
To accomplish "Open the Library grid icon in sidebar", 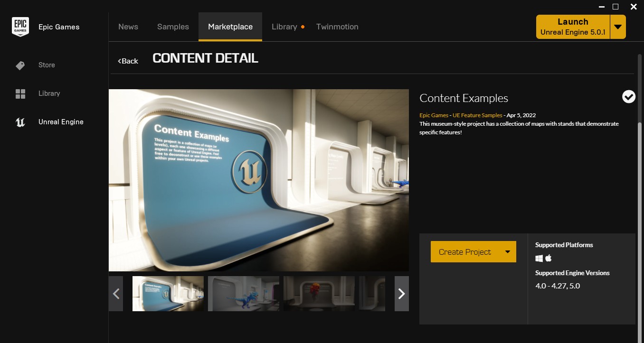I will point(20,93).
